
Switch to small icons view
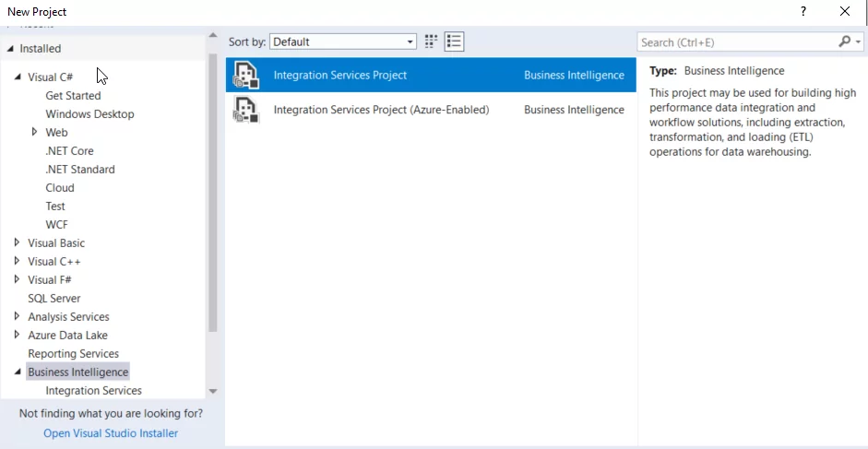431,41
